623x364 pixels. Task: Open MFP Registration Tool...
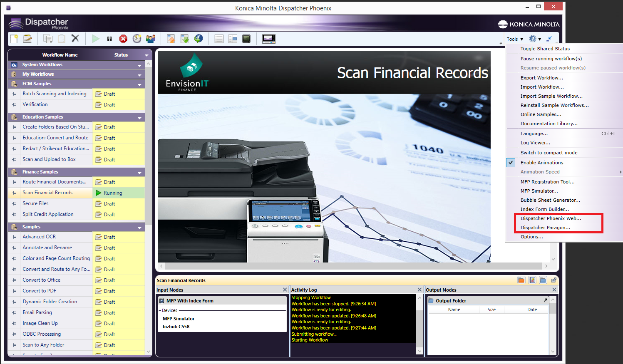tap(547, 182)
